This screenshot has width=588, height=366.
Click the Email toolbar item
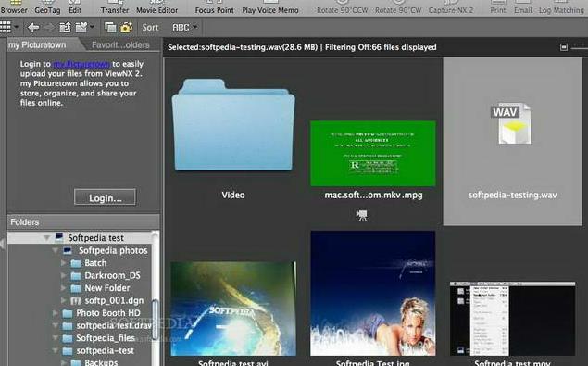523,7
